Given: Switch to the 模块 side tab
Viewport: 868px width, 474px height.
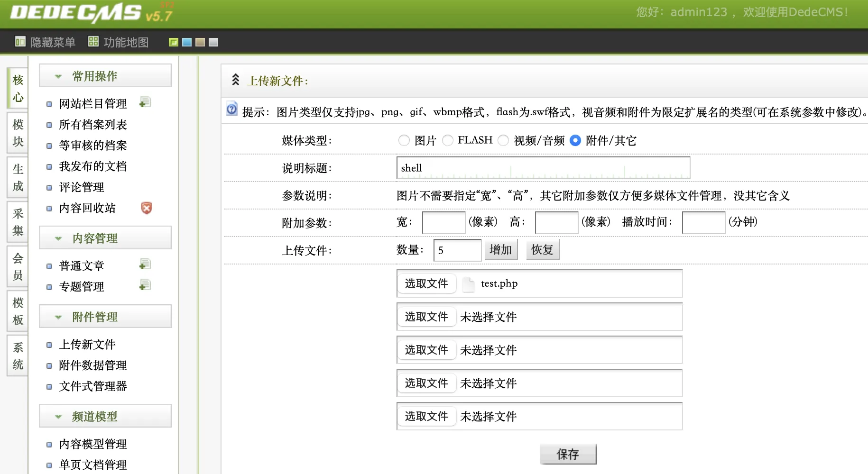Looking at the screenshot, I should tap(18, 133).
